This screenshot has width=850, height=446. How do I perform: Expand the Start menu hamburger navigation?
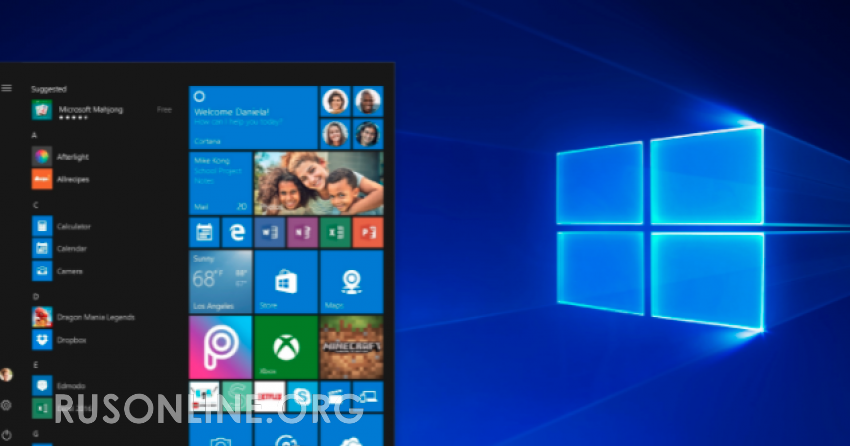click(7, 88)
